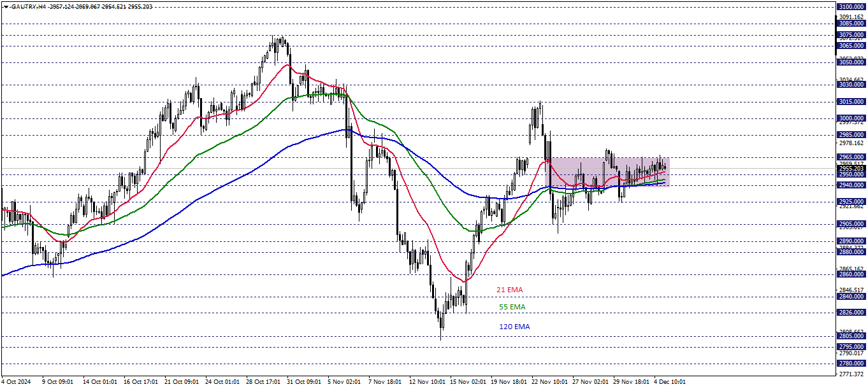This screenshot has height=389, width=868.
Task: Select the 4 Oct 2024 date label
Action: (15, 382)
